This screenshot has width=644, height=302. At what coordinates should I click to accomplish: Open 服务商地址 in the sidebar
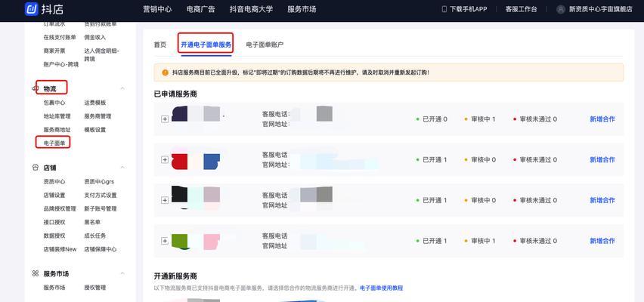[57, 130]
